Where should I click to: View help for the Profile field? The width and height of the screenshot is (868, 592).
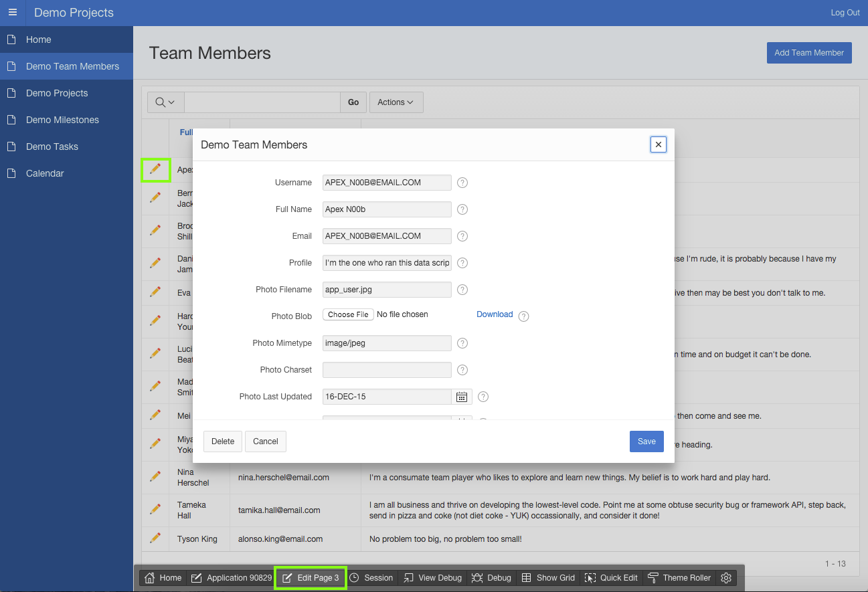462,263
